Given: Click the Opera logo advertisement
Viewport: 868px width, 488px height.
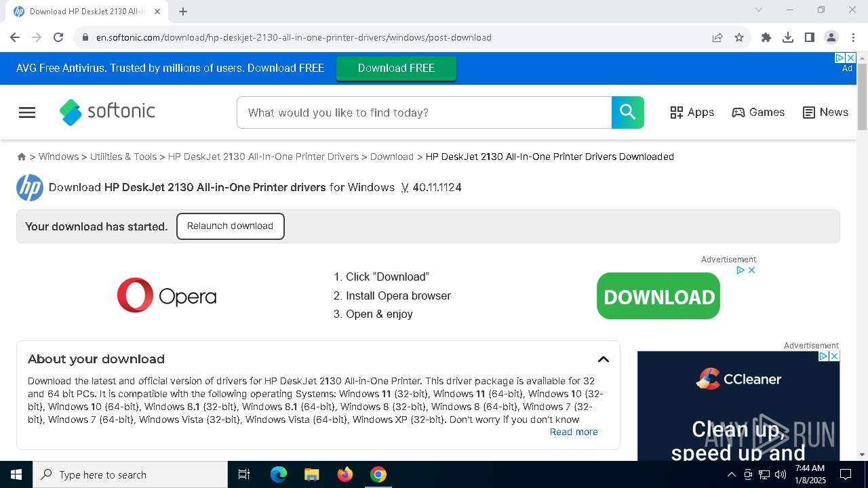Looking at the screenshot, I should [167, 296].
